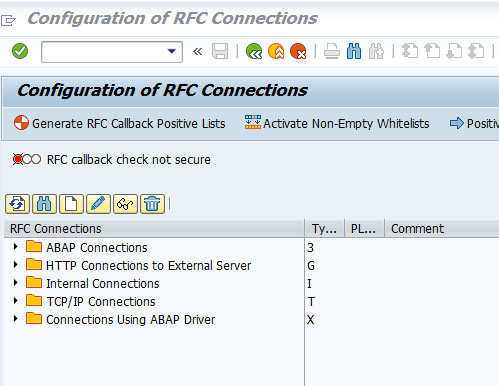Click the Find binoculars icon in top toolbar
The image size is (499, 386).
pyautogui.click(x=354, y=51)
